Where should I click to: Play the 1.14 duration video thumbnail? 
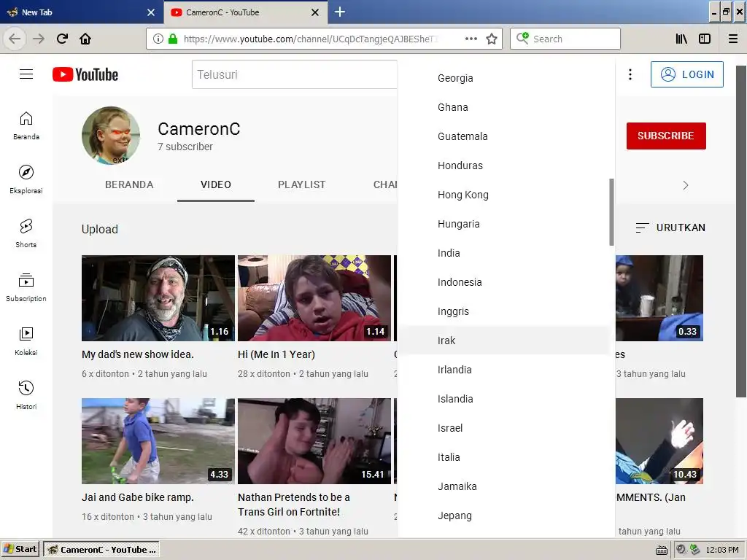314,298
